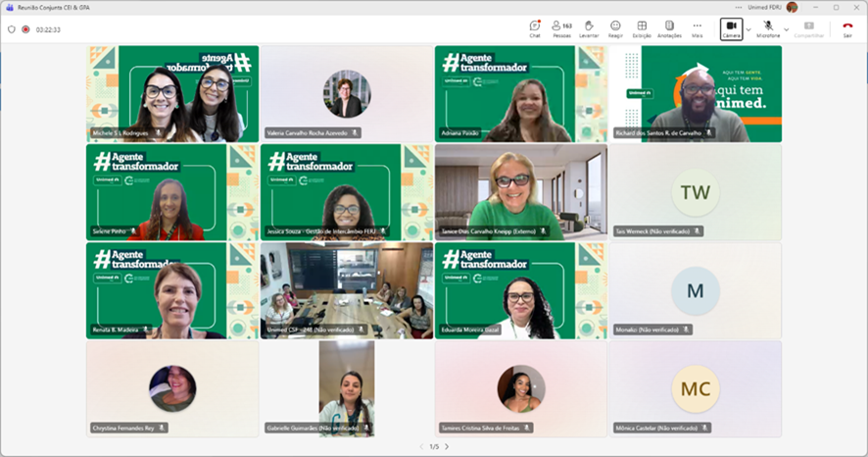Open the Mais more actions menu

click(697, 28)
